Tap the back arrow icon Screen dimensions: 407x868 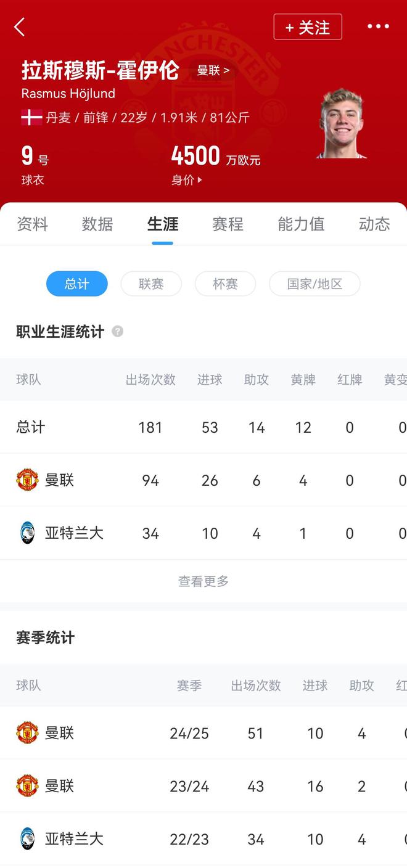[20, 27]
